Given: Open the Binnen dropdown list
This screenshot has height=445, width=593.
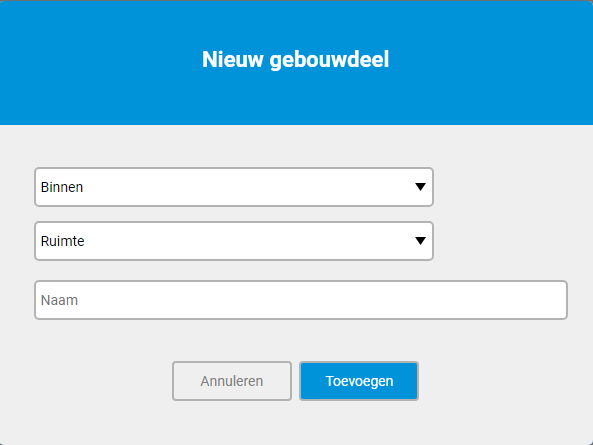Looking at the screenshot, I should pos(234,187).
